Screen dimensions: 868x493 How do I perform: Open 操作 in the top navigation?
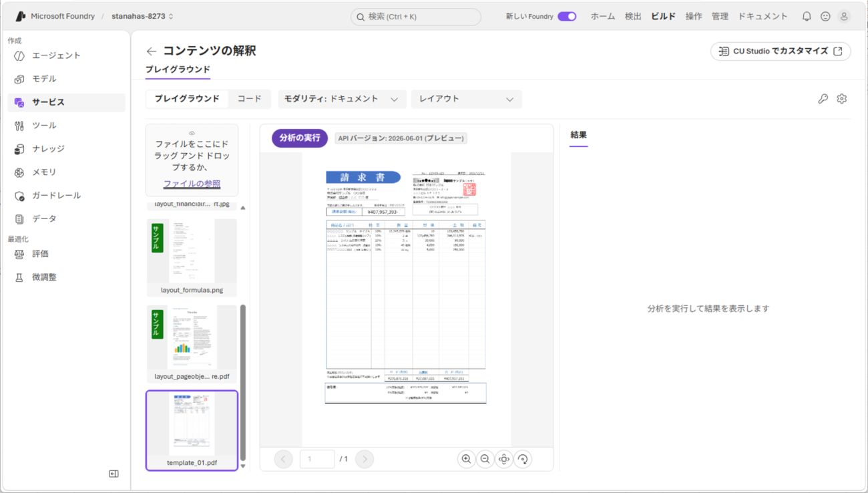coord(694,17)
